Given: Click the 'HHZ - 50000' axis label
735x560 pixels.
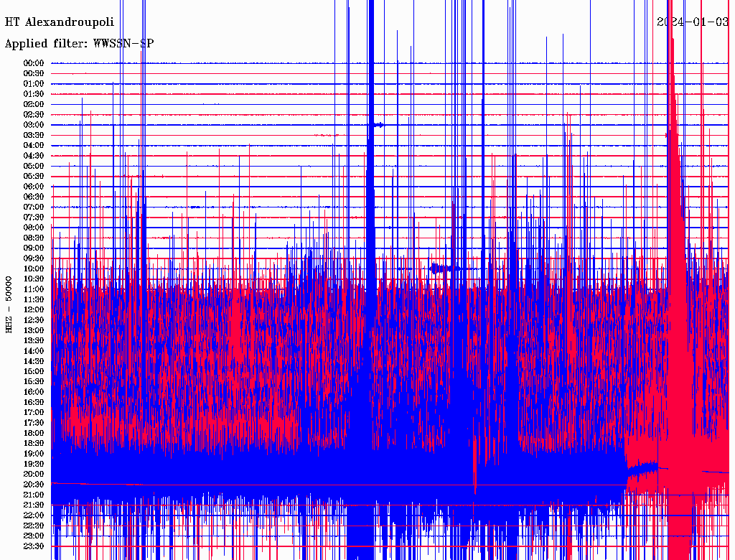Looking at the screenshot, I should pyautogui.click(x=9, y=305).
